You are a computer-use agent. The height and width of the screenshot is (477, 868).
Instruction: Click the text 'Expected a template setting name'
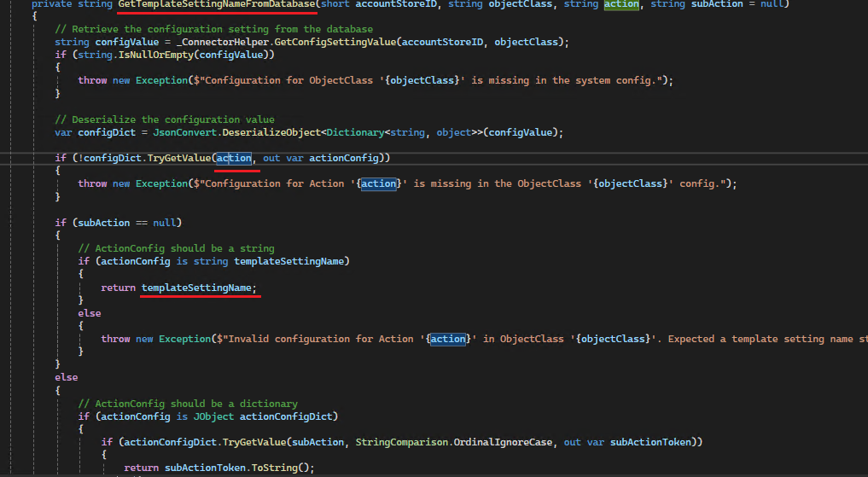tap(760, 339)
